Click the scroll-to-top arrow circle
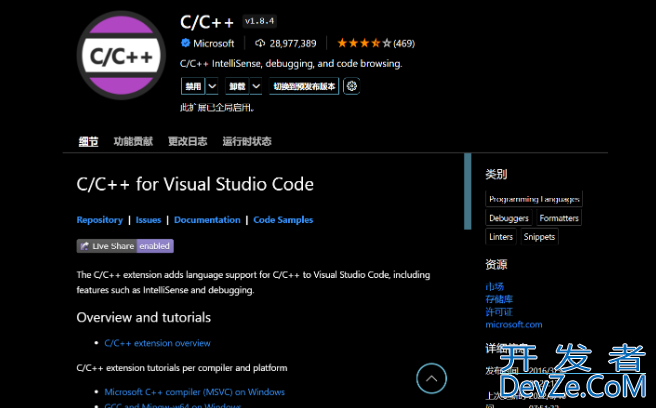656x408 pixels. [431, 378]
